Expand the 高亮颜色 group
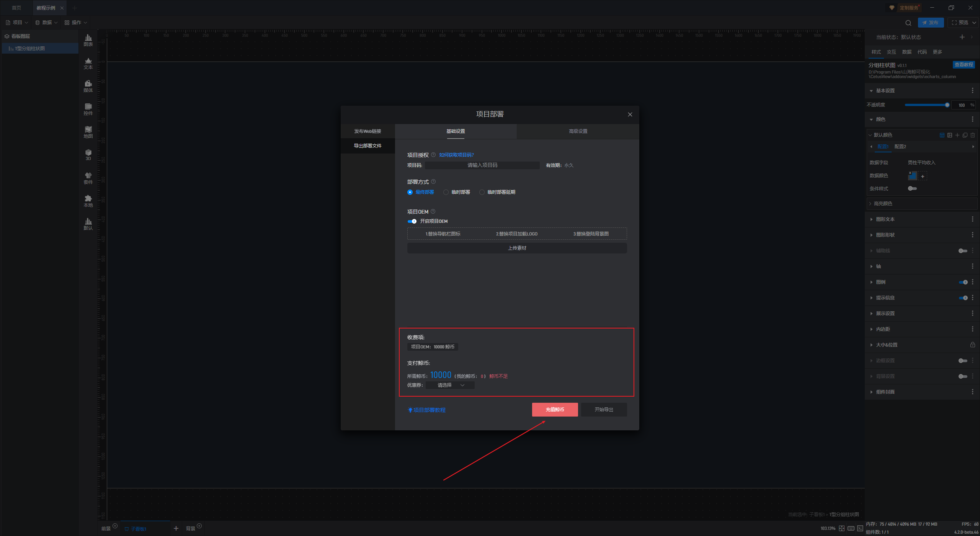The height and width of the screenshot is (536, 980). [x=883, y=204]
